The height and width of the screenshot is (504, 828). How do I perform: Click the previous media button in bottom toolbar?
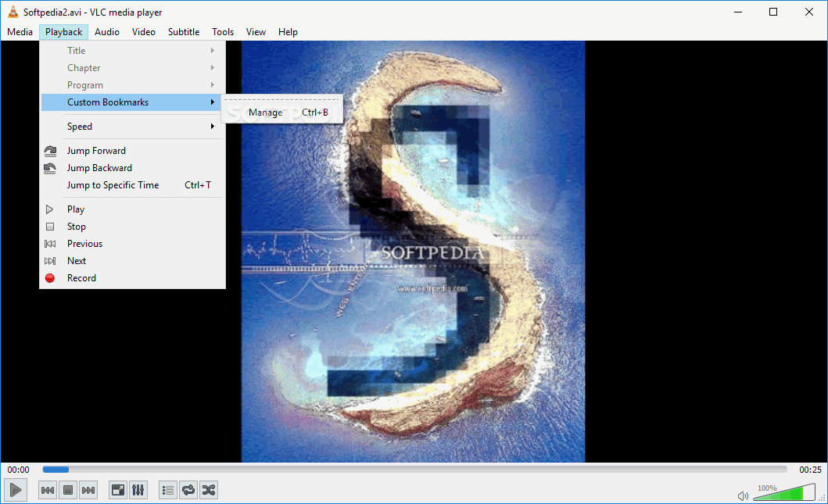[48, 490]
